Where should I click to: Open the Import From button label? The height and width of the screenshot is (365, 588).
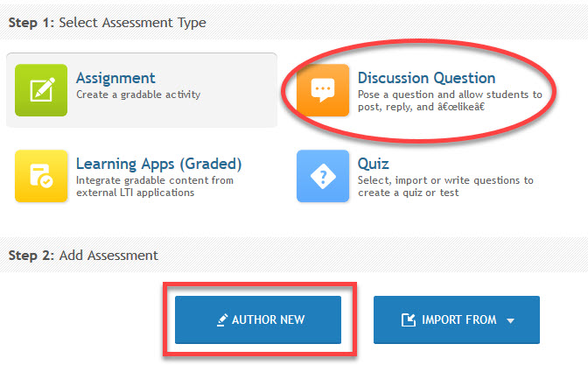pyautogui.click(x=459, y=320)
